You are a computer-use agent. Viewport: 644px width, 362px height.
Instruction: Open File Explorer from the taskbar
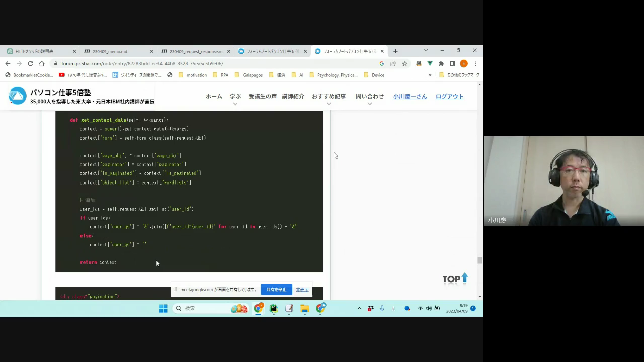[304, 308]
